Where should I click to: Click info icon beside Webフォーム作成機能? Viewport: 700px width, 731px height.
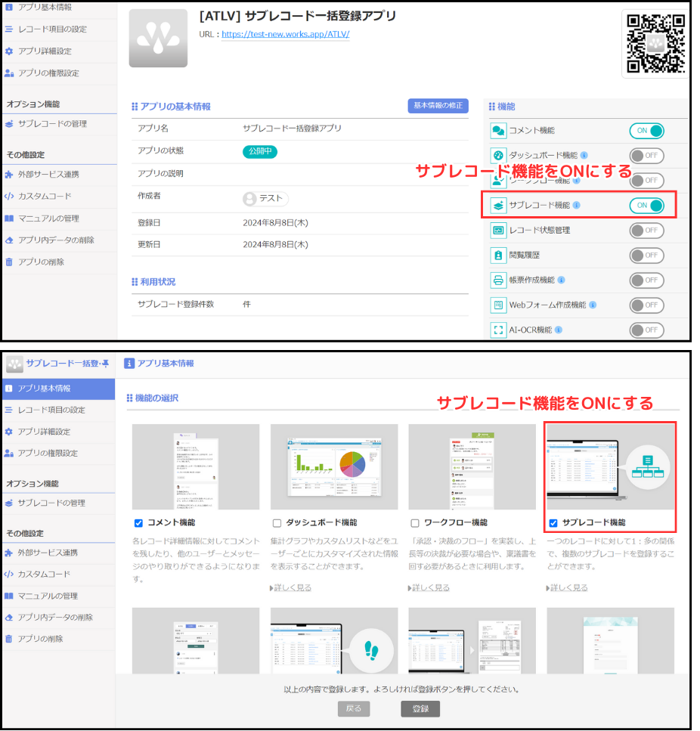[593, 305]
